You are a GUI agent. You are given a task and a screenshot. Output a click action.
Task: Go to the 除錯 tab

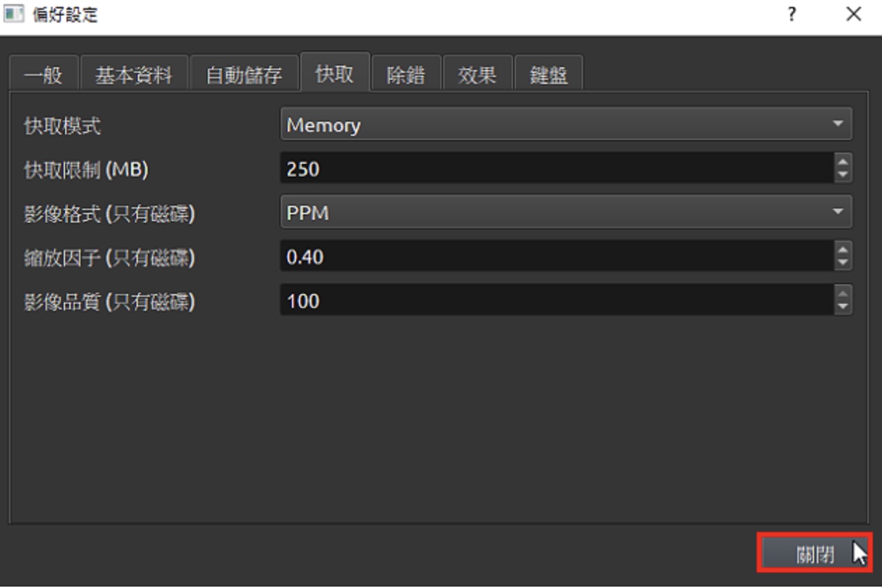[406, 73]
